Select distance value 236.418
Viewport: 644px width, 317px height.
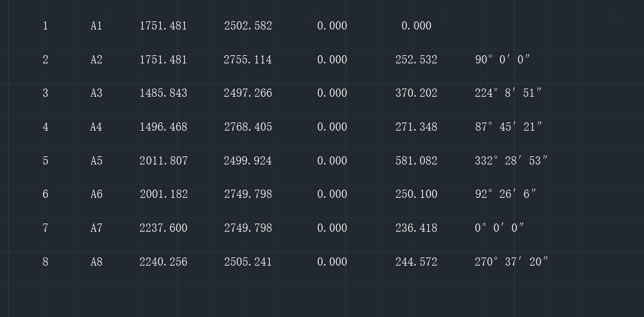[x=416, y=228]
